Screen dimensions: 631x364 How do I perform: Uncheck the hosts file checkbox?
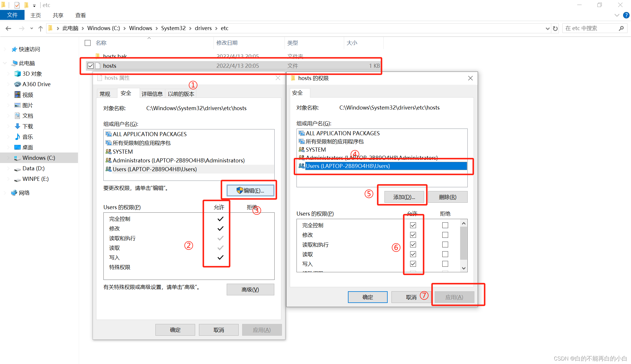(x=91, y=66)
